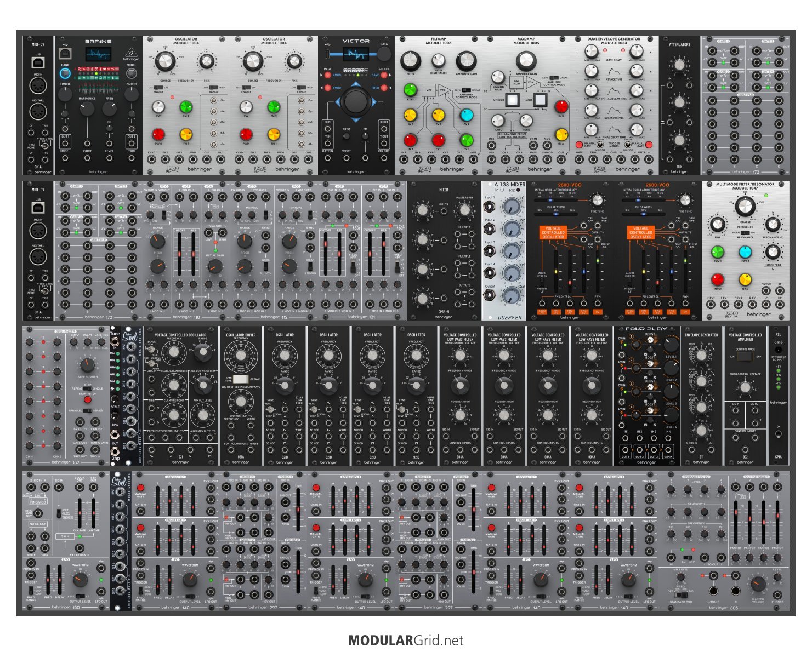
Task: Click NOTCH FREQ knob on Module 1047
Action: click(772, 252)
